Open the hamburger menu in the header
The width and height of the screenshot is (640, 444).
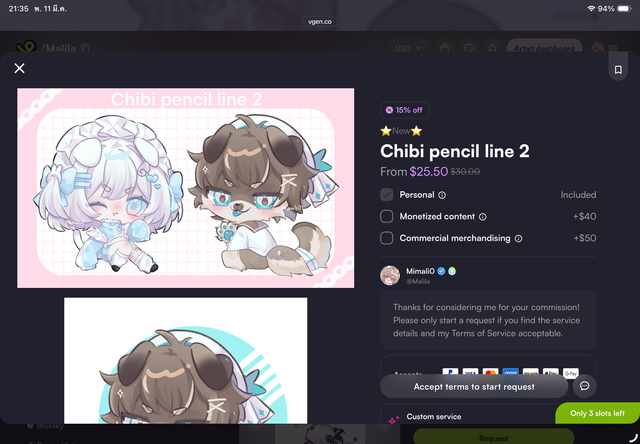[x=613, y=48]
